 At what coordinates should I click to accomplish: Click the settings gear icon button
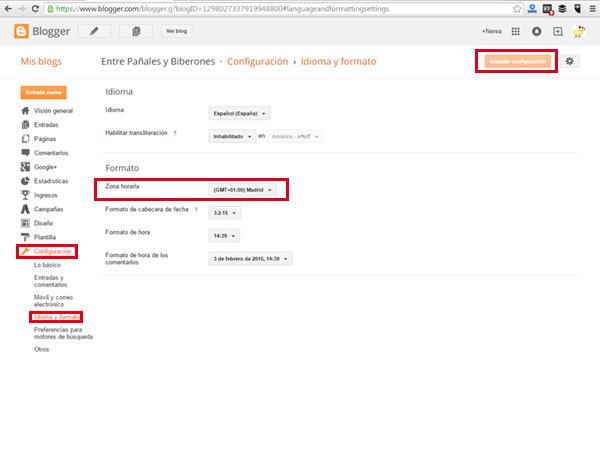coord(570,61)
